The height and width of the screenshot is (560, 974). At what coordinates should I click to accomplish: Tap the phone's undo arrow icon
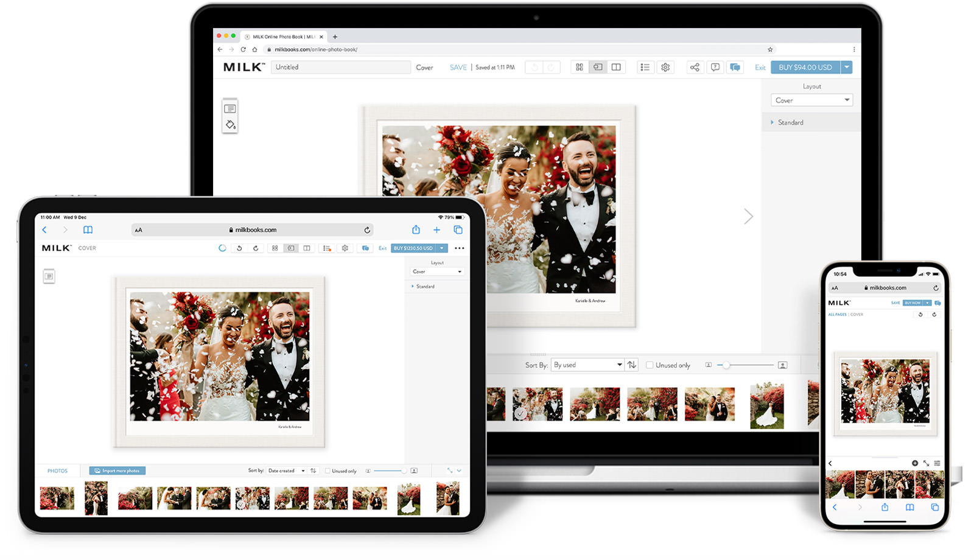(x=920, y=315)
